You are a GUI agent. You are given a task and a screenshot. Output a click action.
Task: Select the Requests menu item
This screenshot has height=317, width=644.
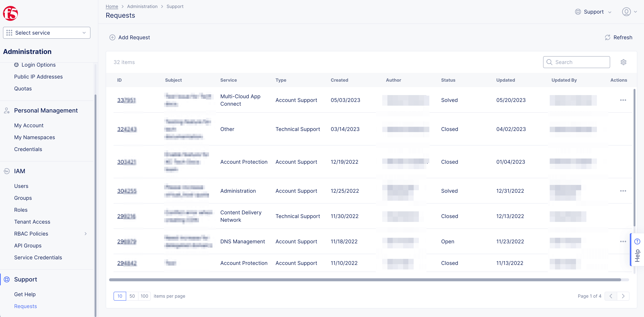25,306
